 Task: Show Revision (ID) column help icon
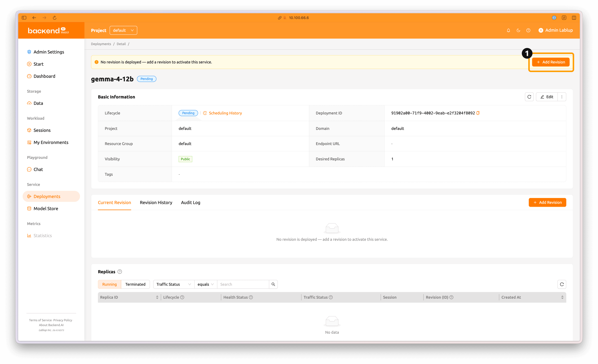coord(451,297)
